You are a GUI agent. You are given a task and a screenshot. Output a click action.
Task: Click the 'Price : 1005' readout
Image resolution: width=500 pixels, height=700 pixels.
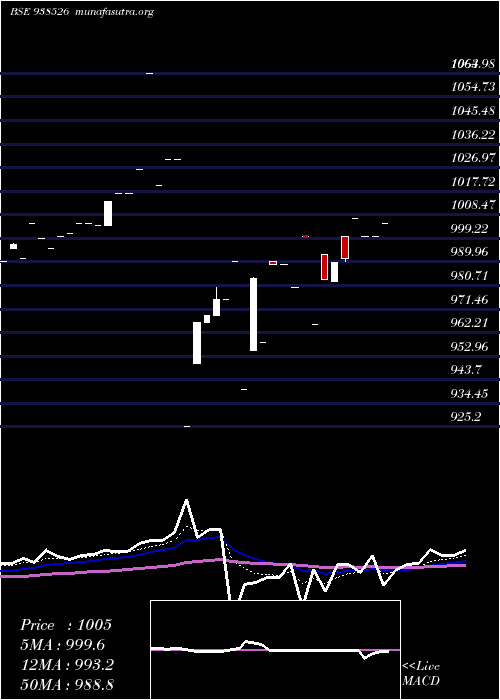point(66,625)
